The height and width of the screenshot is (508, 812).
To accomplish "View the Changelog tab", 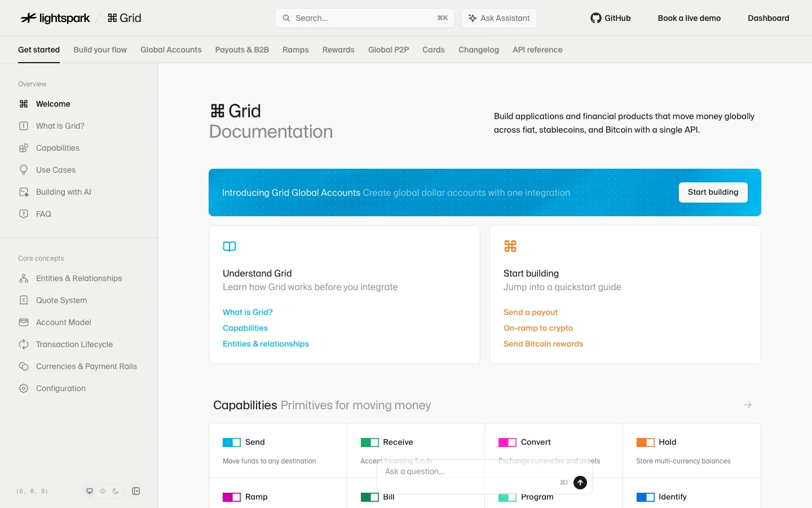I will tap(479, 50).
